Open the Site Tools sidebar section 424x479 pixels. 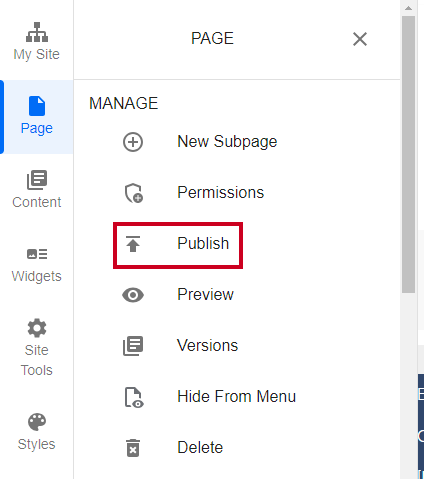tap(37, 348)
